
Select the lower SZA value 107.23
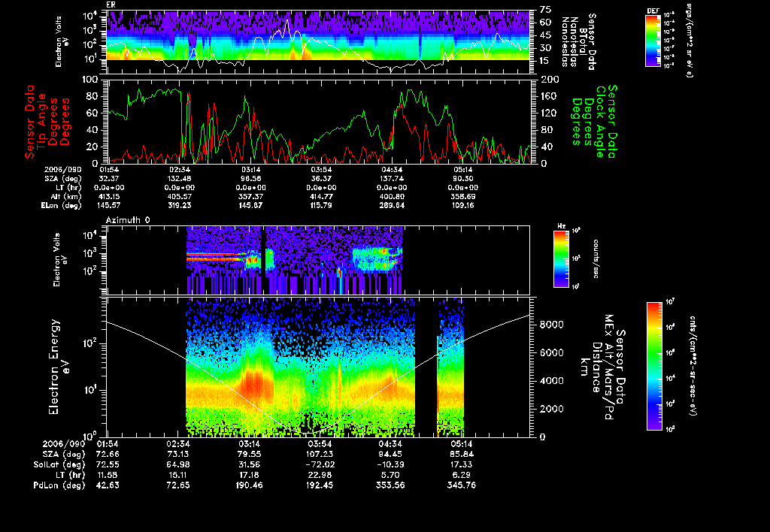[x=320, y=455]
